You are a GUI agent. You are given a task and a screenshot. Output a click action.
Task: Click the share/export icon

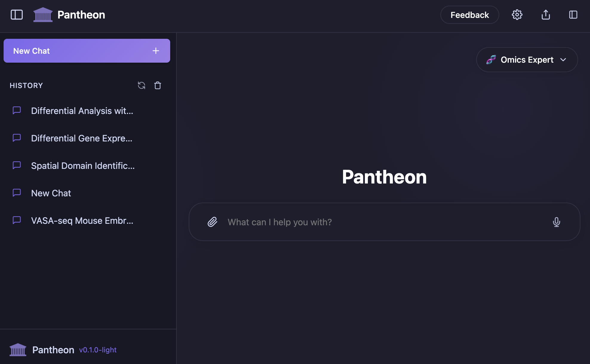[546, 15]
